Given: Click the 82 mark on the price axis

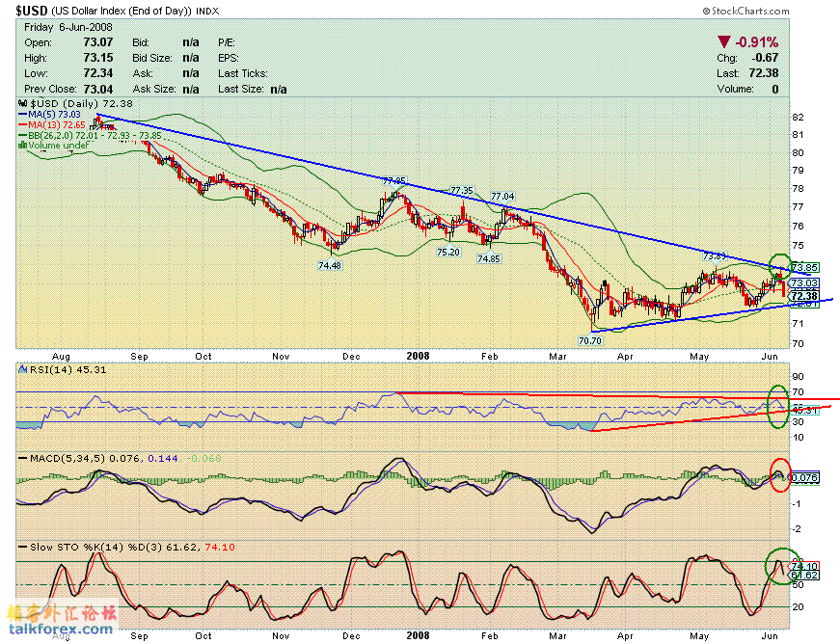Looking at the screenshot, I should (798, 118).
